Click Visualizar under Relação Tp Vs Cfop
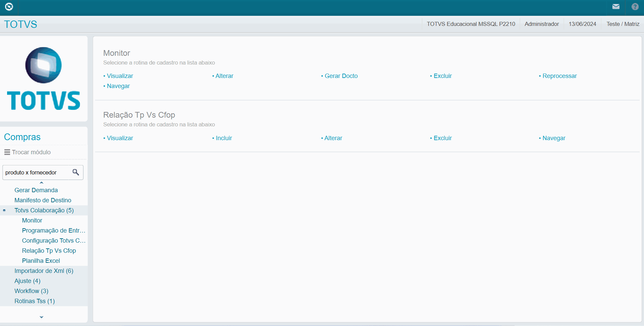Image resolution: width=644 pixels, height=326 pixels. click(120, 138)
